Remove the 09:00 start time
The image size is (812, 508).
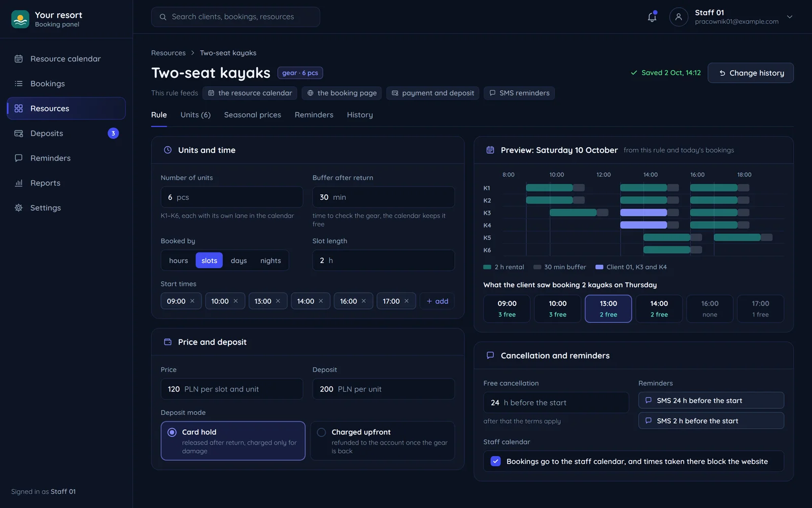pyautogui.click(x=192, y=301)
